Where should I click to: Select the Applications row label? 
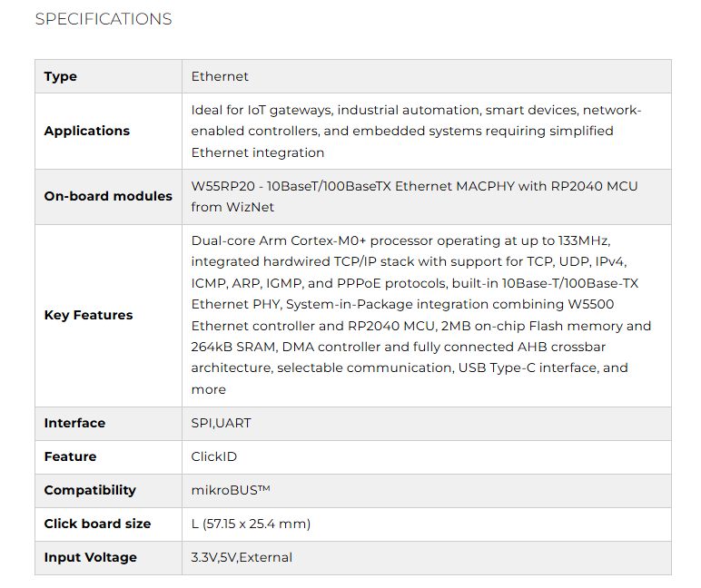(87, 132)
